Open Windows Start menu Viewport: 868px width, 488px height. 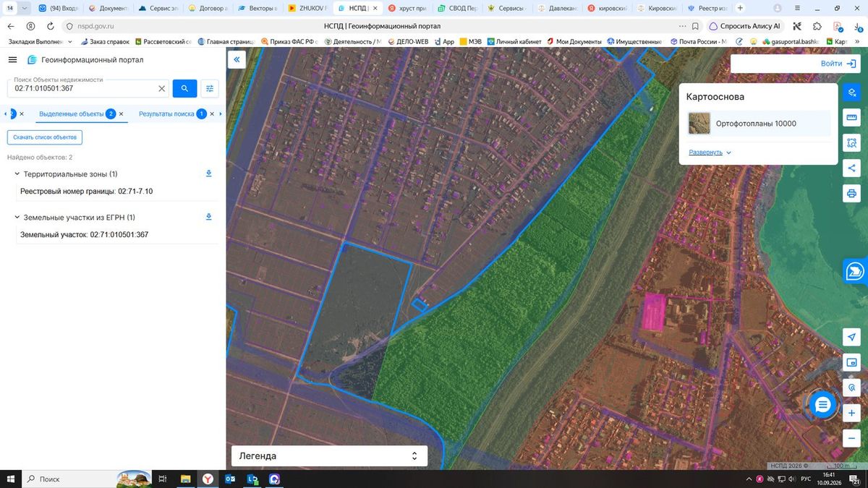10,479
